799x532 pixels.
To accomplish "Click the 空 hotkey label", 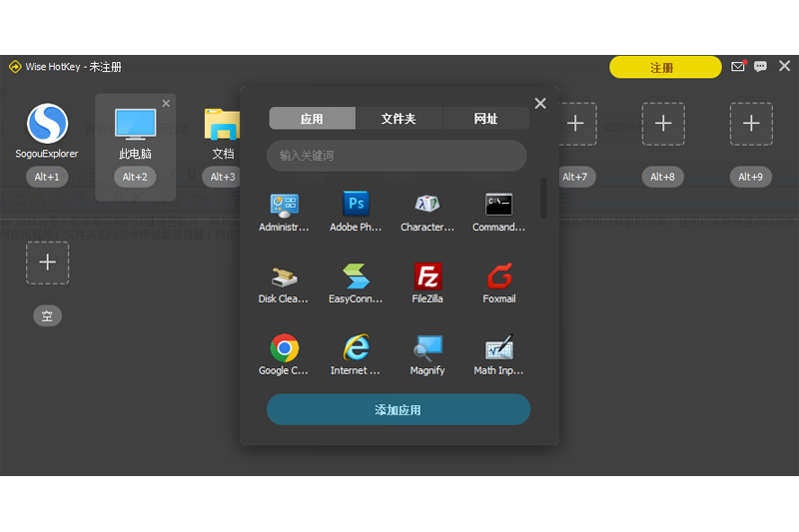I will click(47, 315).
